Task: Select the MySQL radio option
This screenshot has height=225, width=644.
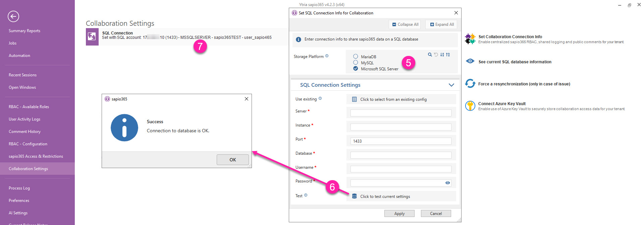Action: click(356, 62)
